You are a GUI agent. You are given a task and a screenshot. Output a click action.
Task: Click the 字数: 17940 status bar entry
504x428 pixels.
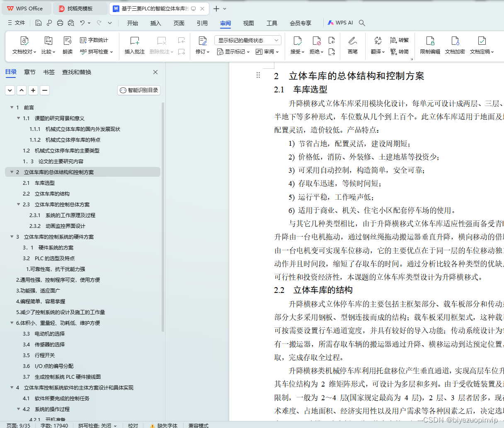point(54,425)
